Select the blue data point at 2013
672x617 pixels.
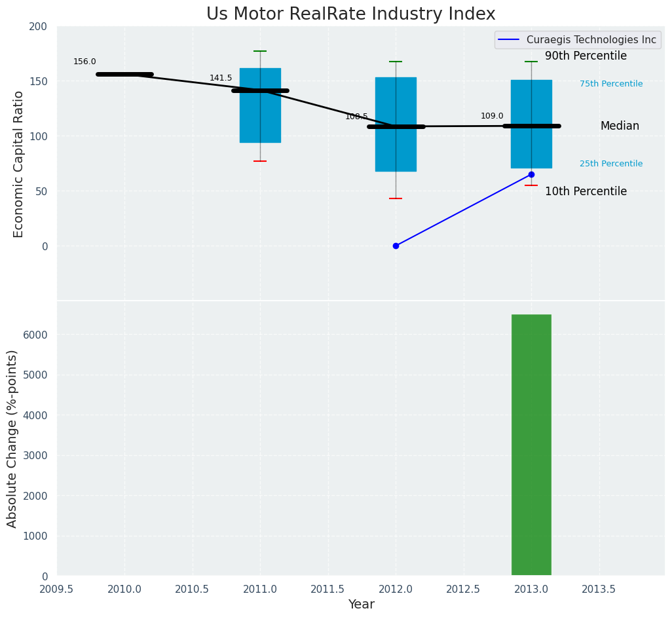531,174
